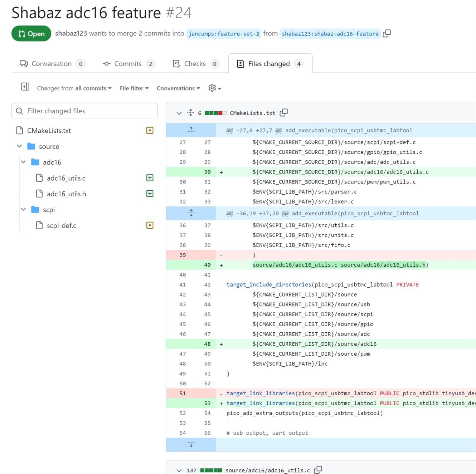Select adc16_utils.c in the file tree
476x474 pixels.
[x=66, y=178]
